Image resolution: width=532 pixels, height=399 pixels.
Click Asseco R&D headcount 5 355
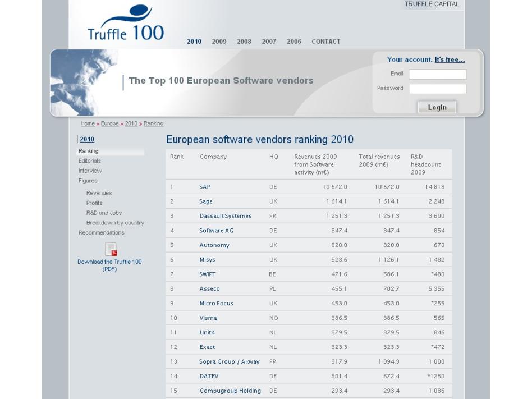(x=437, y=289)
